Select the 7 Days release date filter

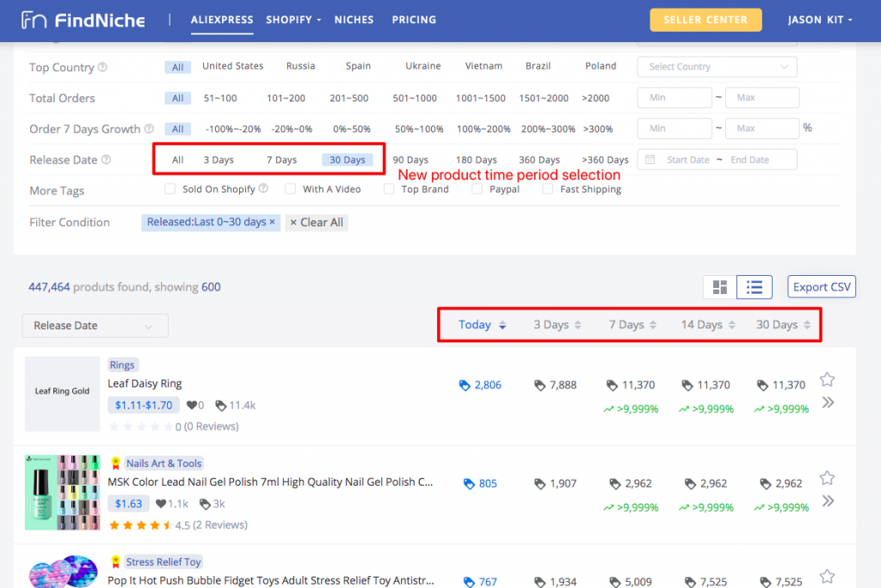click(281, 160)
